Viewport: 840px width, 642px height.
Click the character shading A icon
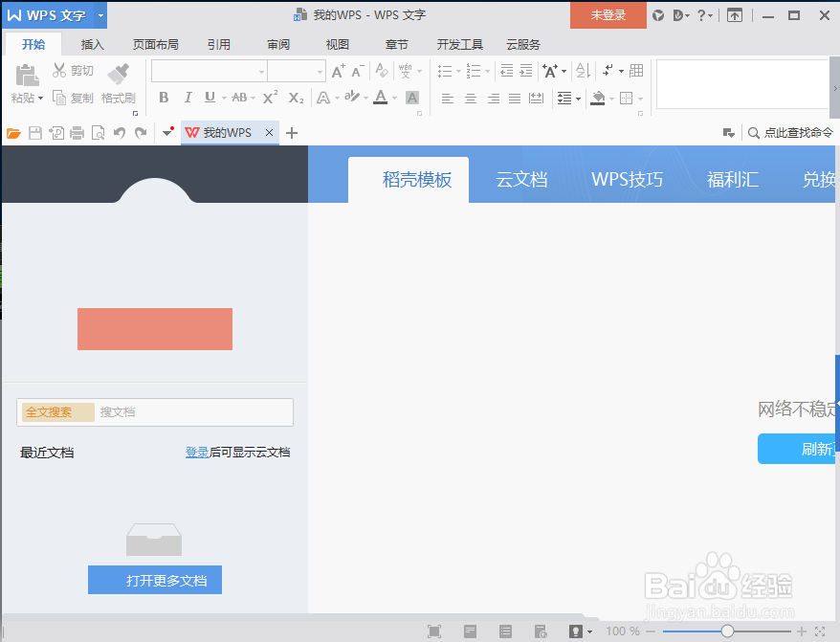click(412, 98)
